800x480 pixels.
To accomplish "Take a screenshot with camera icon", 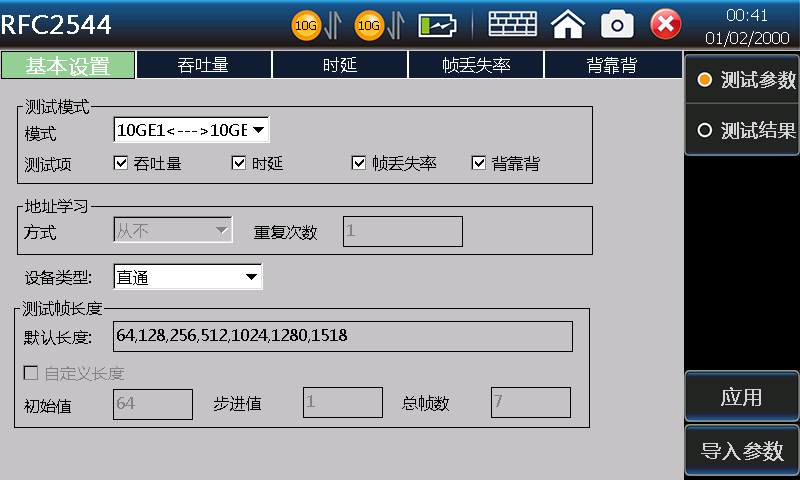I will tap(617, 24).
